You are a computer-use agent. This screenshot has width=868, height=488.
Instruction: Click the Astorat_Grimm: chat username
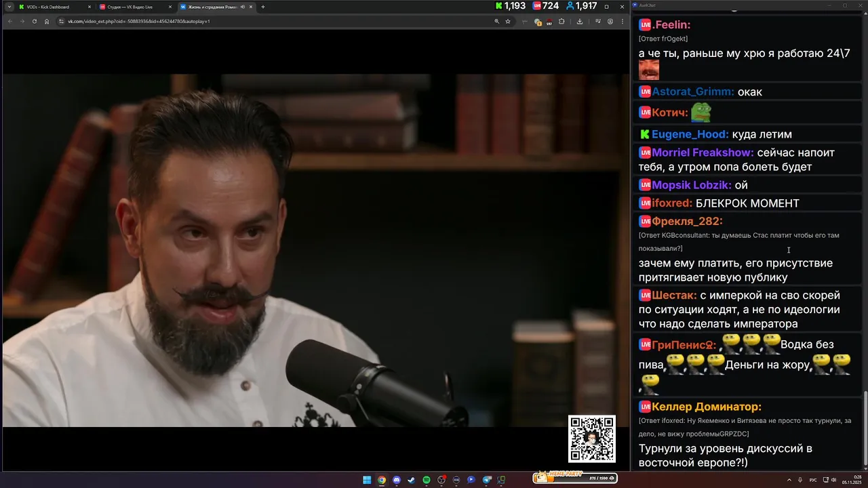coord(693,91)
